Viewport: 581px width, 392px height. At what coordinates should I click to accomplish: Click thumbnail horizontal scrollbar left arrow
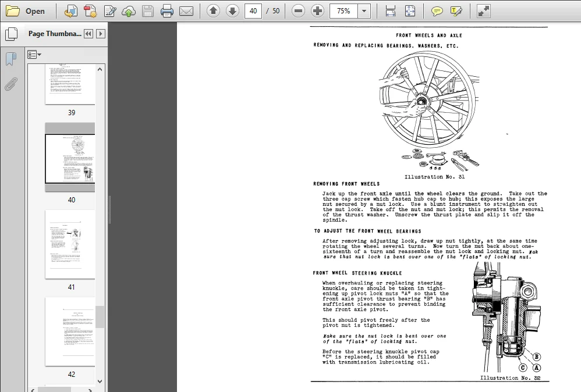pos(33,390)
